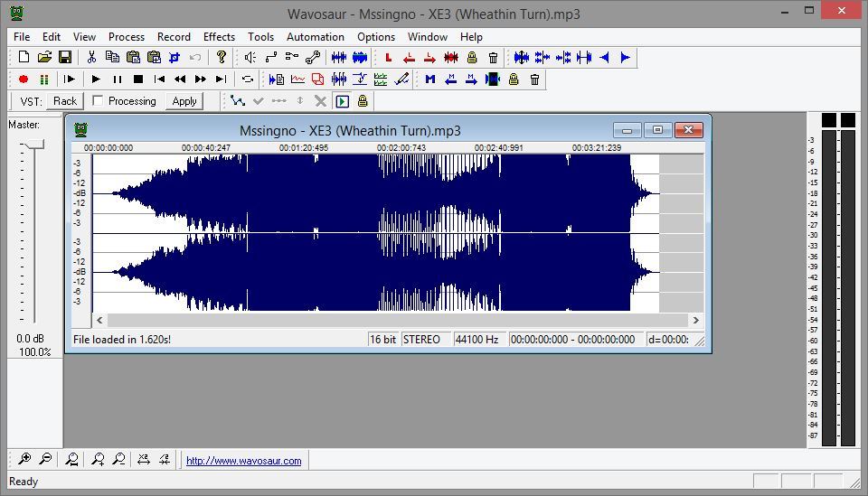The width and height of the screenshot is (868, 496).
Task: Click the red 3D analysis icon
Action: [317, 80]
